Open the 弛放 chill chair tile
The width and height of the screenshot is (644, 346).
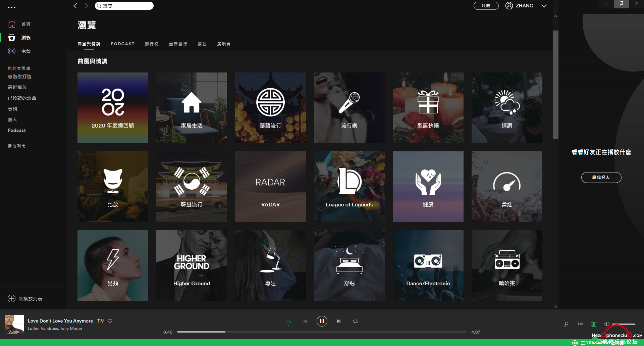point(113,187)
